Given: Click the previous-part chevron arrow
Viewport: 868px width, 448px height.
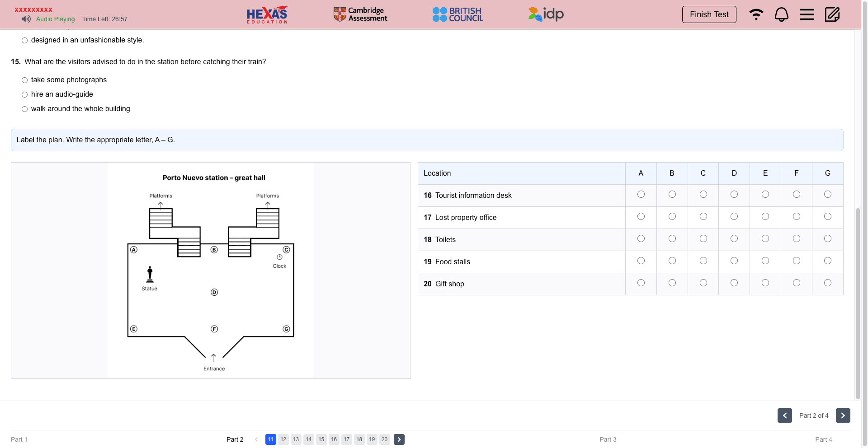Looking at the screenshot, I should pos(784,415).
